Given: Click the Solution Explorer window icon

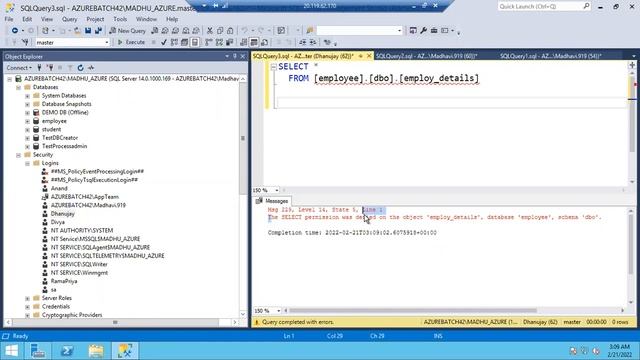Looking at the screenshot, I should point(413,31).
